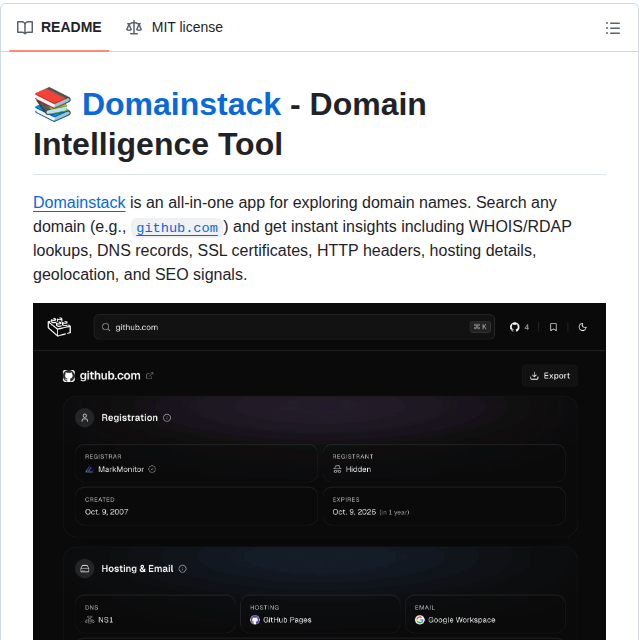
Task: Focus the github.com search field
Action: tap(294, 327)
